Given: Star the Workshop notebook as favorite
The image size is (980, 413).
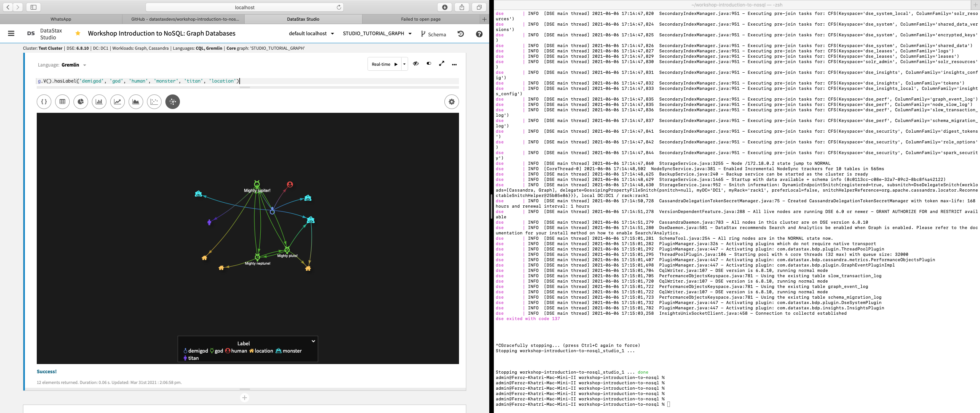Looking at the screenshot, I should pyautogui.click(x=78, y=33).
